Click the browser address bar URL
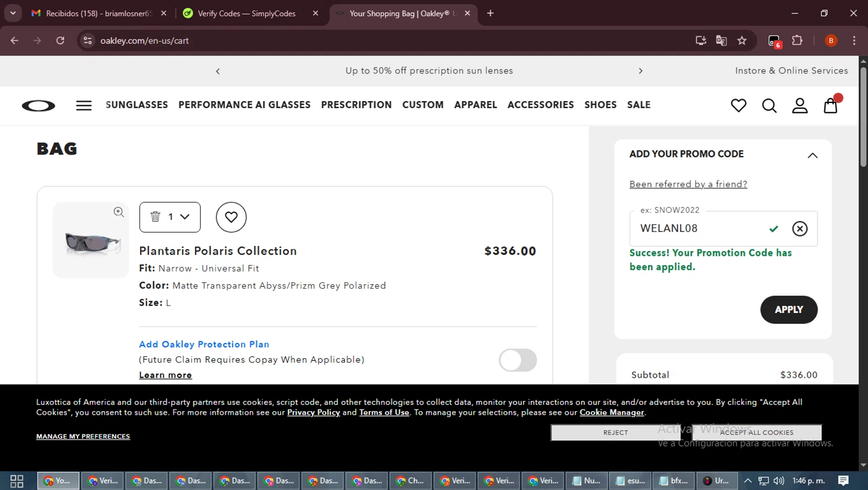Screen dimensions: 868x490 click(x=145, y=40)
